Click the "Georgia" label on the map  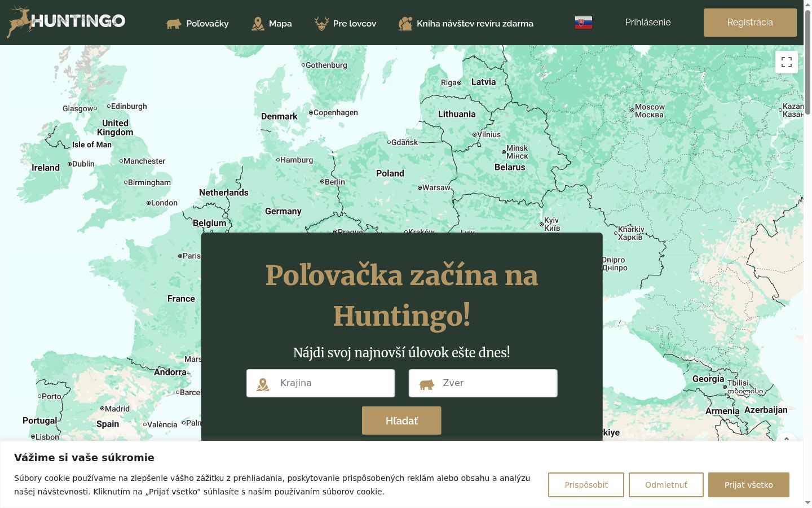pos(708,379)
